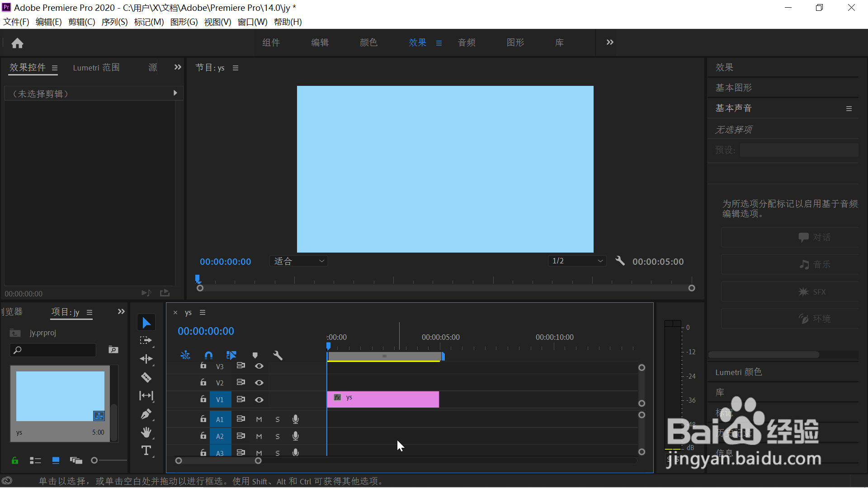Open playback resolution dropdown 1/2
Viewport: 868px width, 488px height.
(x=577, y=261)
